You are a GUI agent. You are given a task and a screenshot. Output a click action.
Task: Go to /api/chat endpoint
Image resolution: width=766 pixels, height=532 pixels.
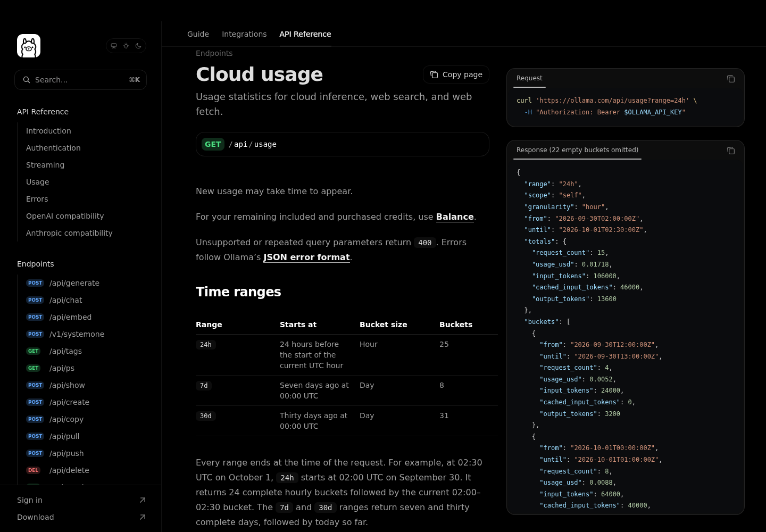66,300
